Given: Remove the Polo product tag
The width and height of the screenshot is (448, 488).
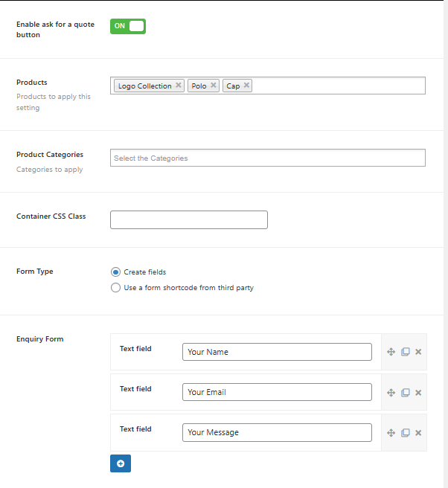Looking at the screenshot, I should [214, 85].
